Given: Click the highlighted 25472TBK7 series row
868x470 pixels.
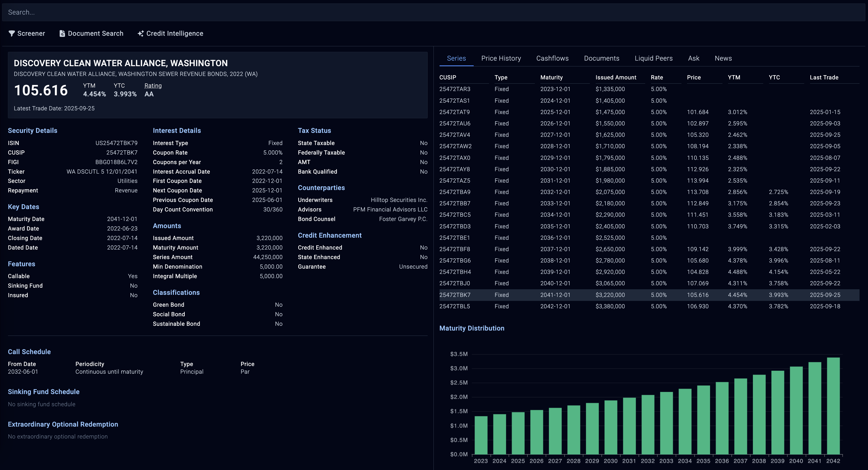Looking at the screenshot, I should [x=455, y=295].
